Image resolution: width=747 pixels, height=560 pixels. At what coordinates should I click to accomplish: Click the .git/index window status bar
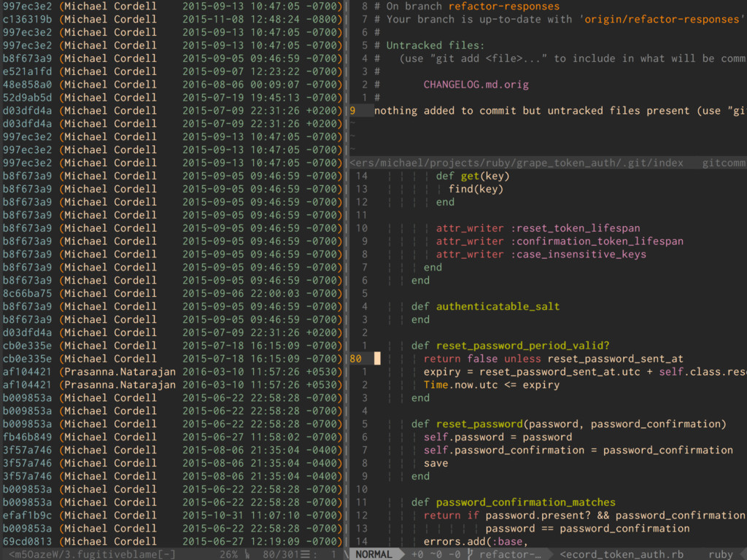(549, 163)
